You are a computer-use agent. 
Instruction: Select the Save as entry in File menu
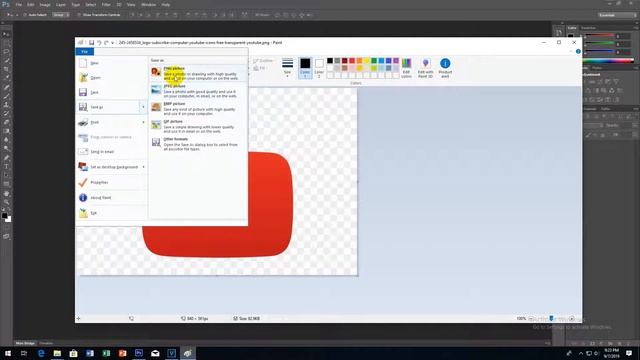[x=108, y=107]
